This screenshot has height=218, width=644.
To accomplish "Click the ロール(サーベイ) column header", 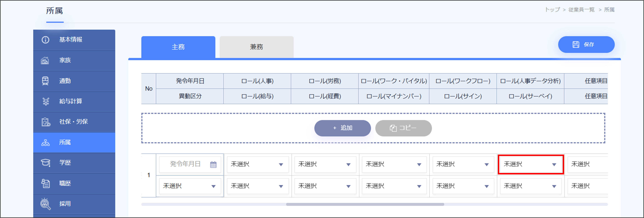I will coord(530,96).
